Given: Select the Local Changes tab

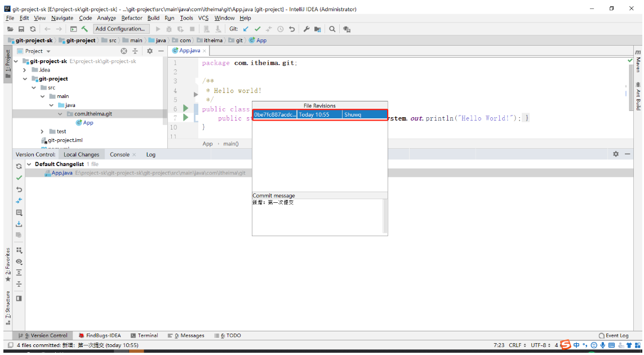Looking at the screenshot, I should [81, 154].
